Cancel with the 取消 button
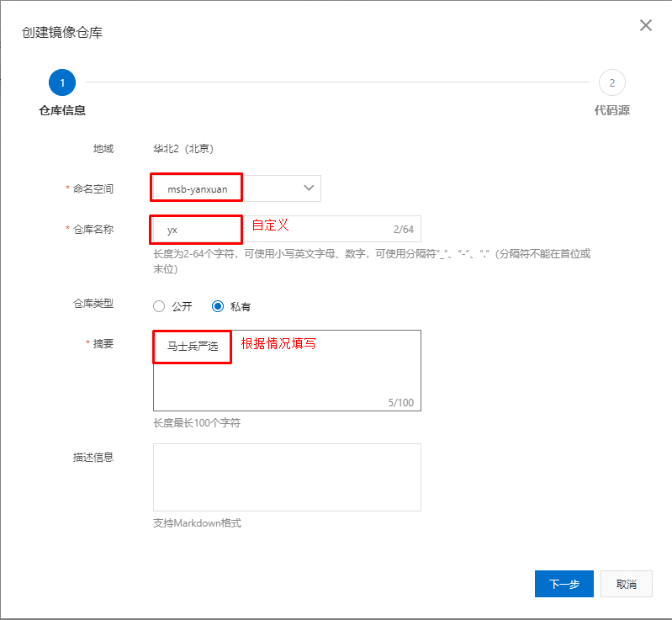672x620 pixels. pyautogui.click(x=626, y=584)
